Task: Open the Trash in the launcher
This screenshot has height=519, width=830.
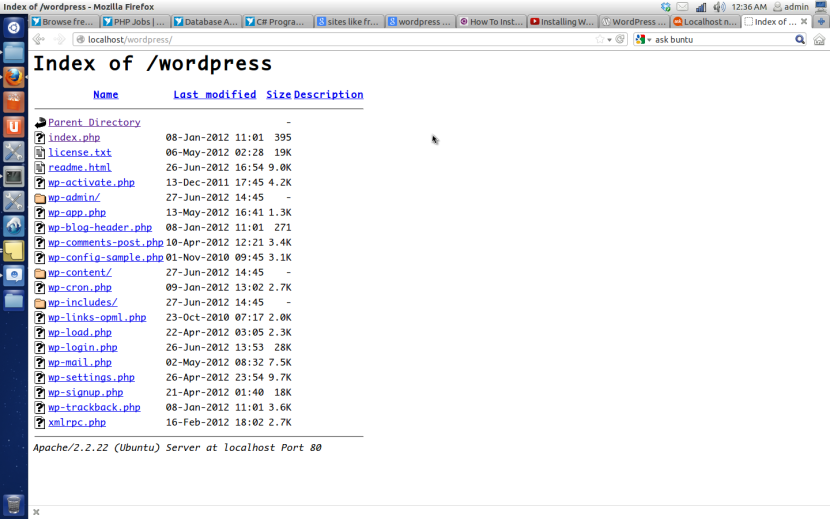Action: pos(13,503)
